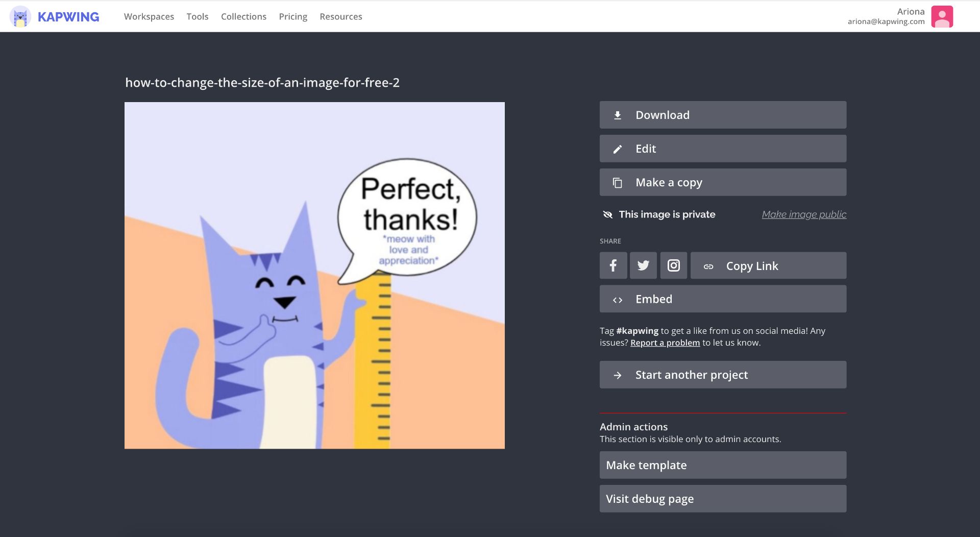Viewport: 980px width, 537px height.
Task: Start another project
Action: point(723,375)
